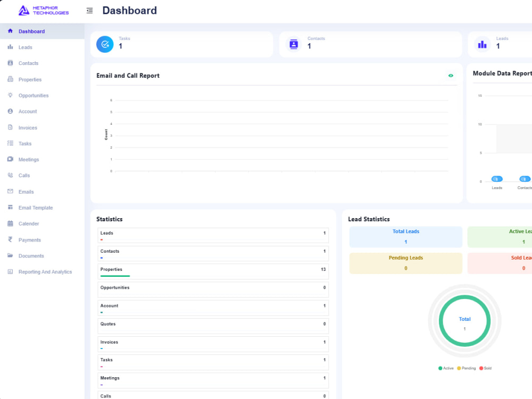The height and width of the screenshot is (399, 532).
Task: Open the Meetings sidebar label
Action: 29,160
